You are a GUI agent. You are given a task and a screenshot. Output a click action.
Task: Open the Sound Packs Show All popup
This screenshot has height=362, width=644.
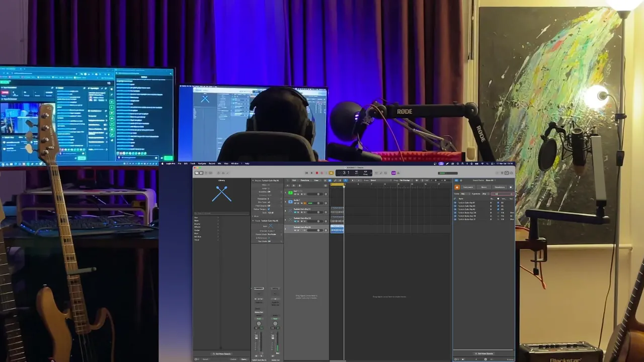(x=491, y=180)
